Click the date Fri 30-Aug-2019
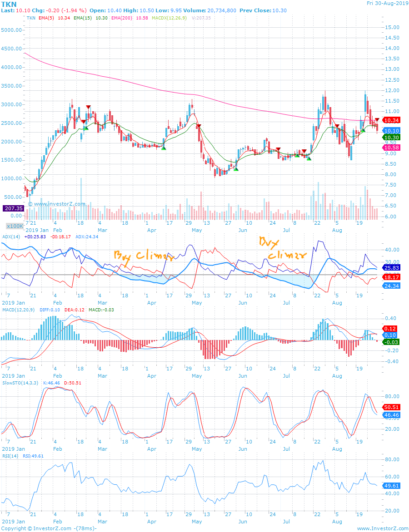 click(387, 3)
